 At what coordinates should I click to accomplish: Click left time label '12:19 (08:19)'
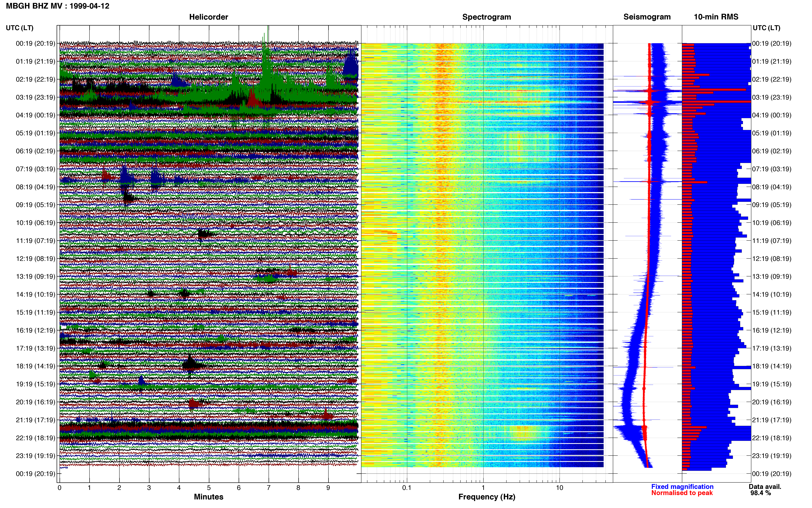(36, 259)
